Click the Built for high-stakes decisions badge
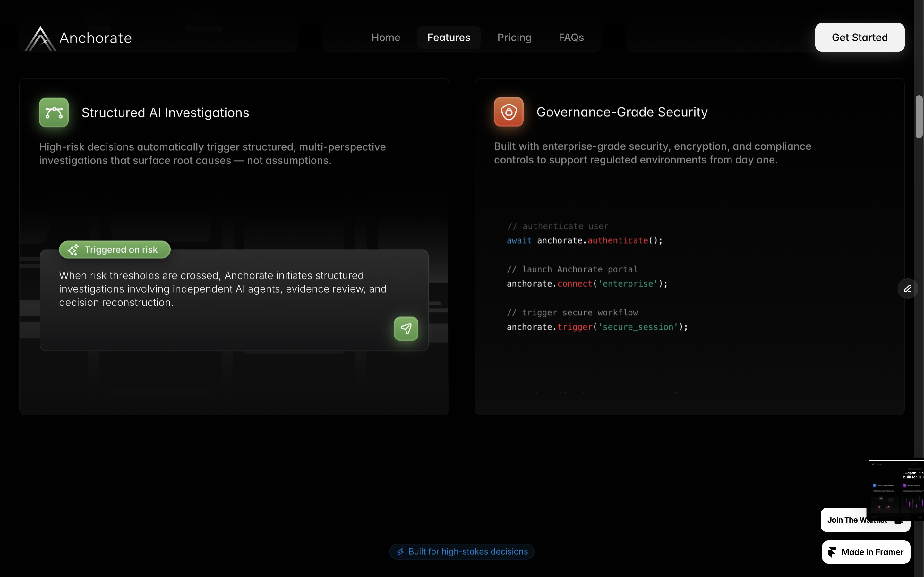This screenshot has width=924, height=577. pyautogui.click(x=461, y=551)
